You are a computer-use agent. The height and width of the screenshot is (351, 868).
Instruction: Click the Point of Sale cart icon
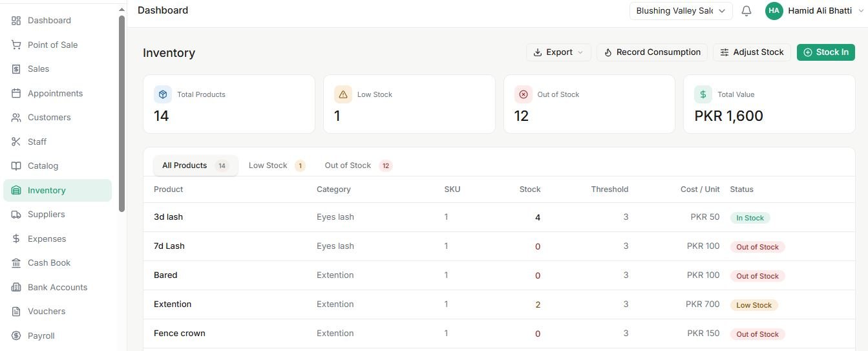tap(16, 45)
